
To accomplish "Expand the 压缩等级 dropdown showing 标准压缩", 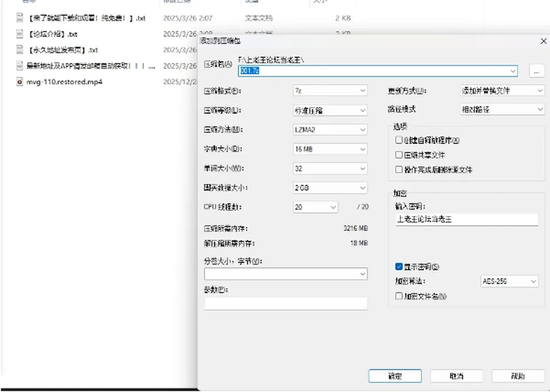I will coord(330,111).
